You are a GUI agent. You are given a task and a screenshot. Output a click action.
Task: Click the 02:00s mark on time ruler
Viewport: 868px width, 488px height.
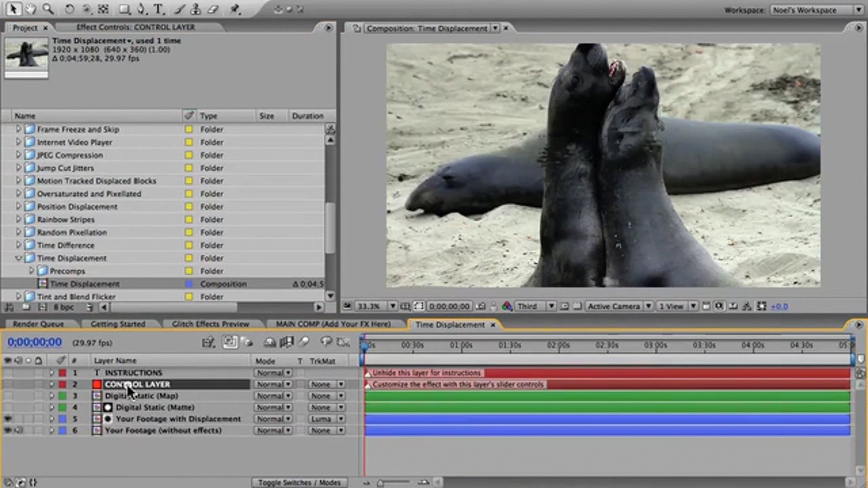click(558, 346)
